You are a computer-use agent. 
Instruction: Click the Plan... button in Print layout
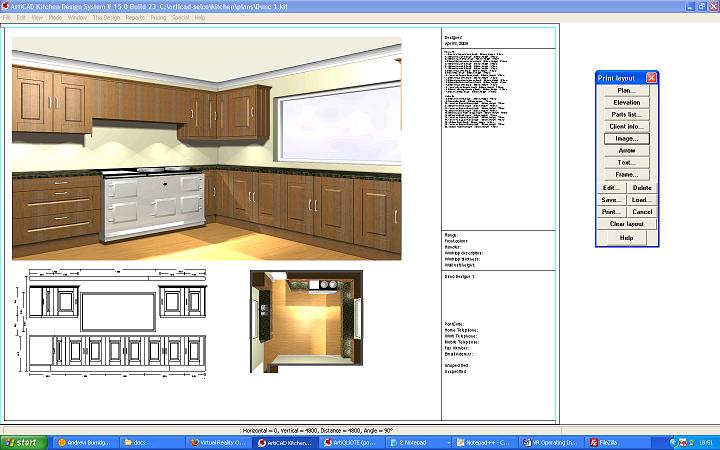coord(626,91)
